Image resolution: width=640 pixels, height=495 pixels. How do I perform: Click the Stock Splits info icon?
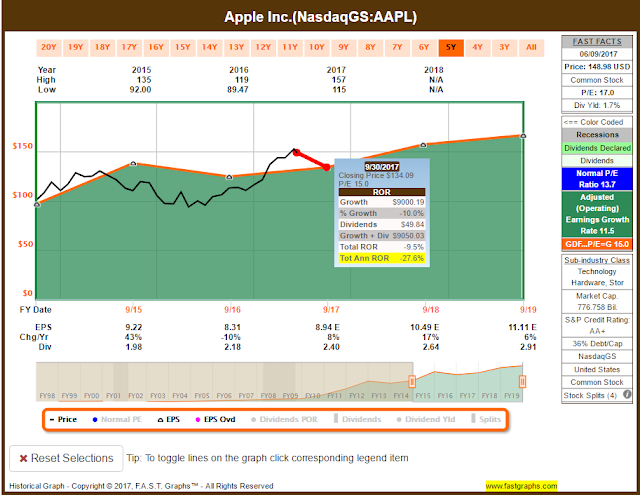[627, 395]
